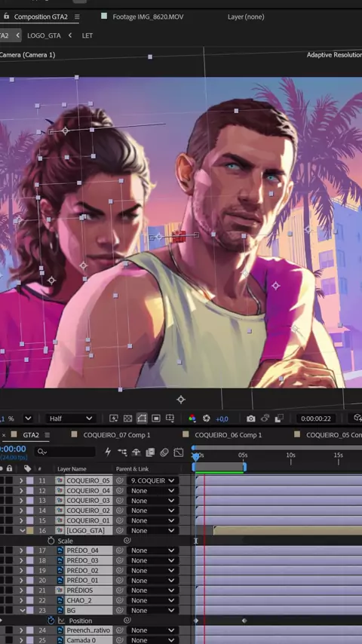Open the GTA2 timeline panel menu
Image resolution: width=362 pixels, height=644 pixels.
pyautogui.click(x=48, y=435)
